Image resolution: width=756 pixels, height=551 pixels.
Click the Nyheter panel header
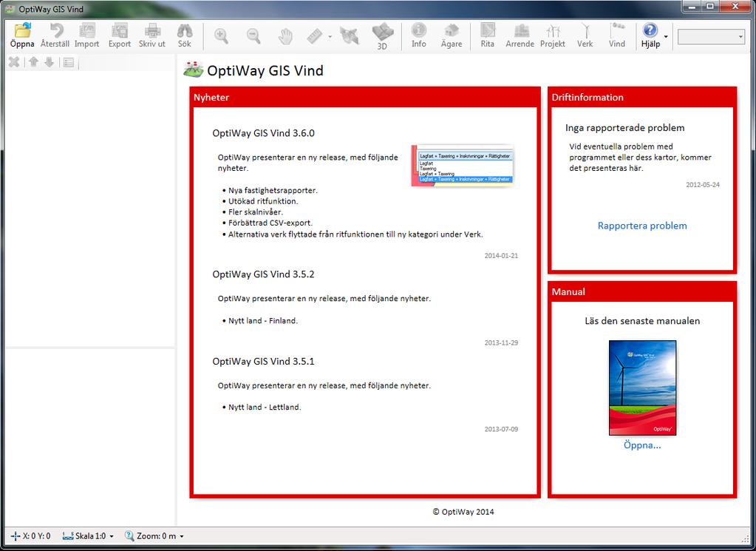pyautogui.click(x=365, y=97)
